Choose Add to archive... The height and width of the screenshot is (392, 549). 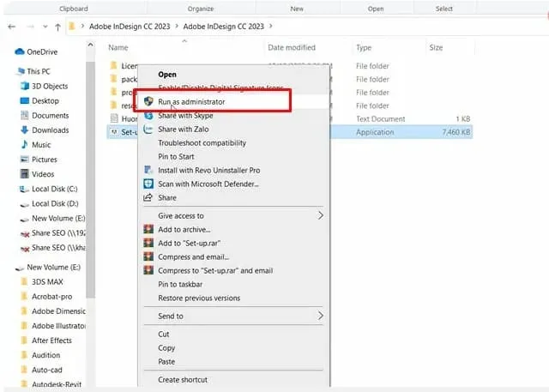(x=184, y=230)
